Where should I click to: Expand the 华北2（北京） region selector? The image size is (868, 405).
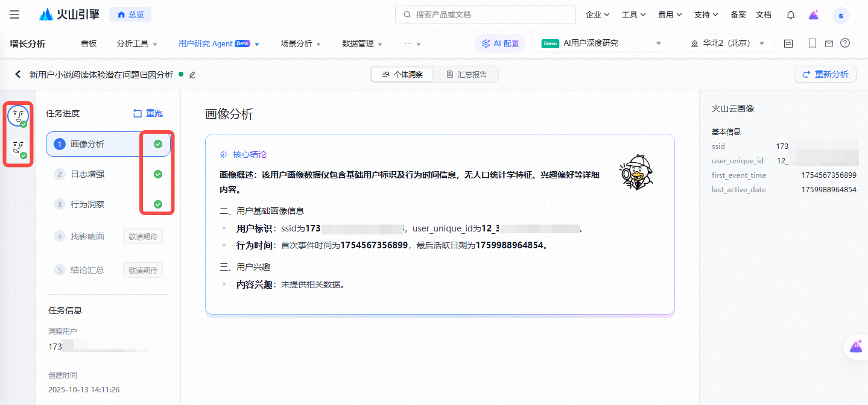coord(728,43)
